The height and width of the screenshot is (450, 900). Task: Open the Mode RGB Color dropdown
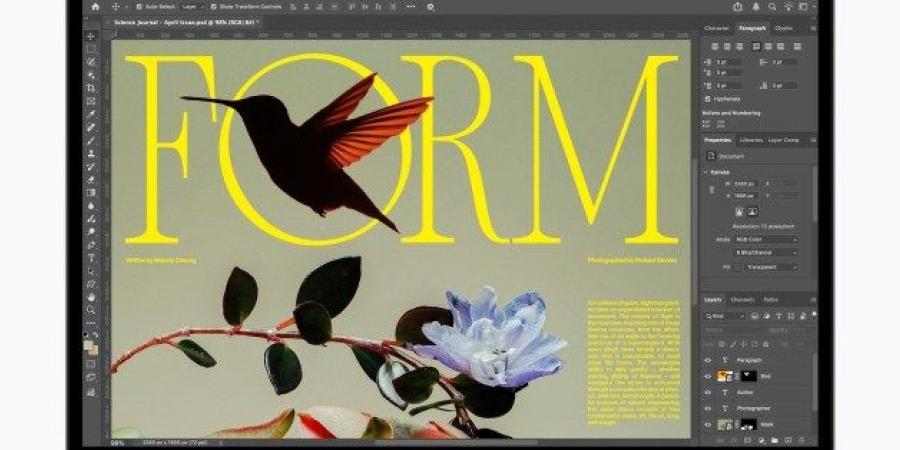coord(765,239)
